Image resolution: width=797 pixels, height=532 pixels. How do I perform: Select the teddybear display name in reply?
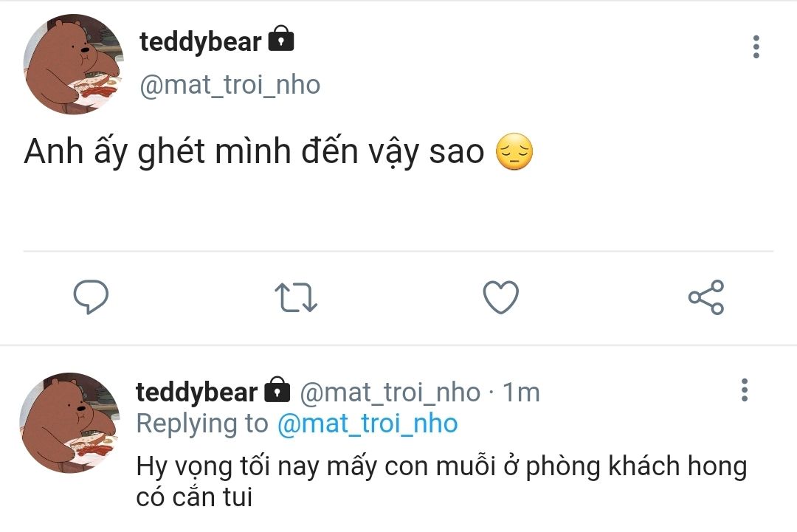196,392
